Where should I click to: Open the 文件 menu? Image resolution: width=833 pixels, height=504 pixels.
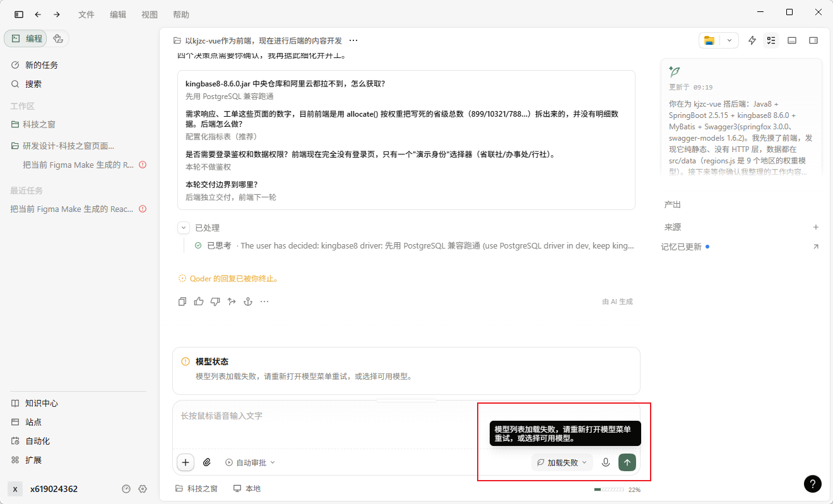[86, 15]
